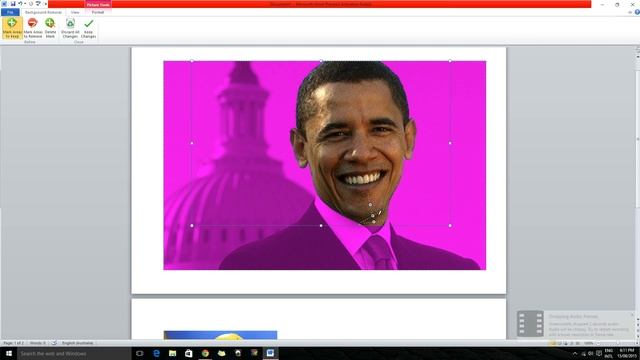Viewport: 640px width, 360px height.
Task: Select the Mark Areas to Keep tool
Action: tap(12, 28)
